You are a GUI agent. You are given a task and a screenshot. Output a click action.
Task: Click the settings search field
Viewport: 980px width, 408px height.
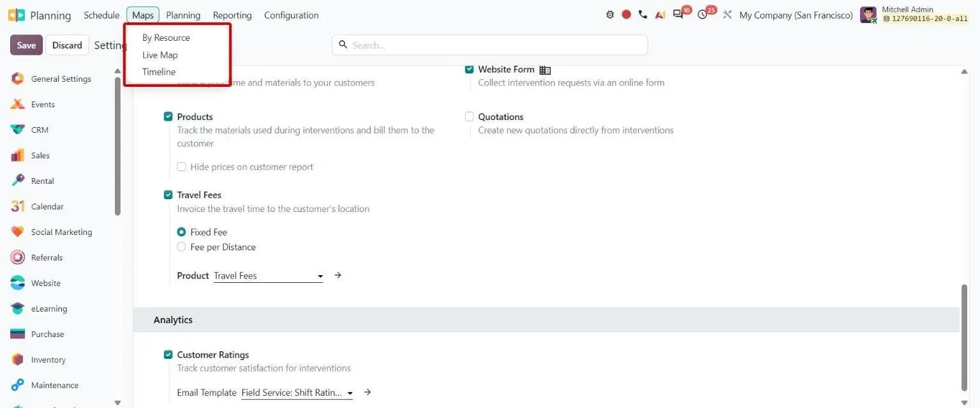tap(489, 45)
